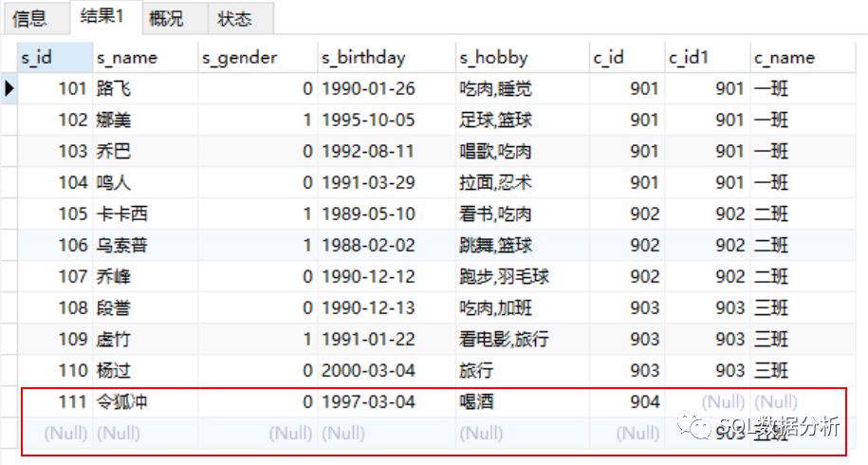Click the c_id column header
This screenshot has width=868, height=465.
coord(627,58)
